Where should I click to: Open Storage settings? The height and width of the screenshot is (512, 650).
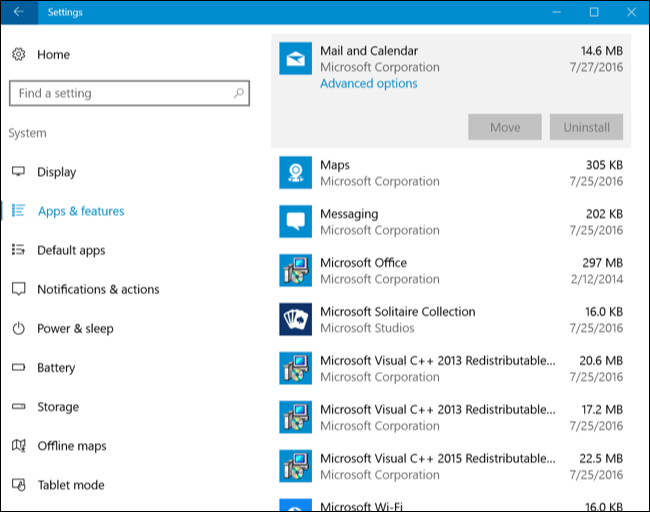click(x=57, y=407)
